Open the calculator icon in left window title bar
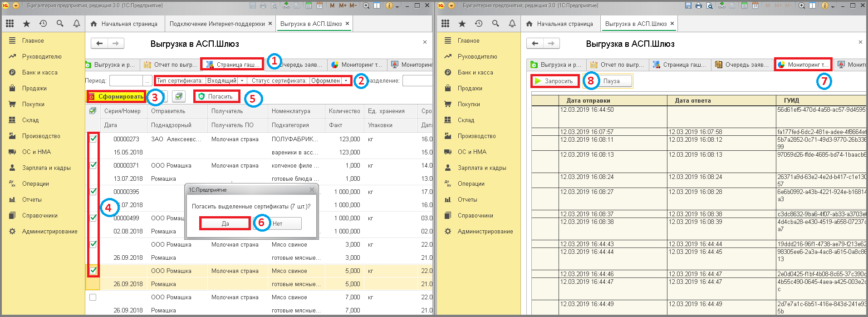Screen dimensions: 868x317 click(309, 5)
